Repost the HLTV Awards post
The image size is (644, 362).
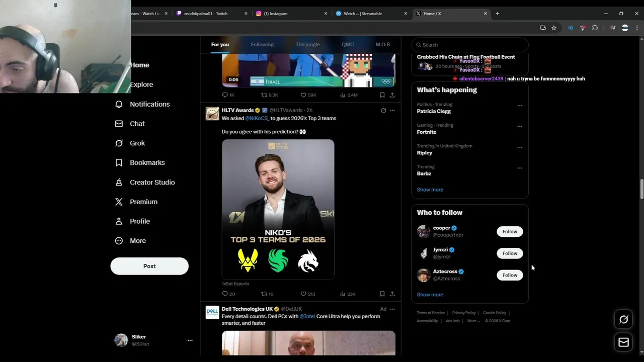pos(264,294)
